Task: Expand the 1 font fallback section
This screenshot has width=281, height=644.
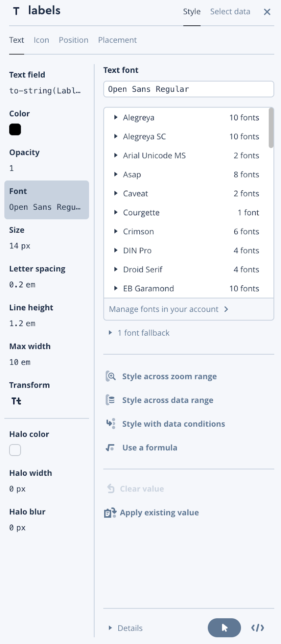Action: [110, 333]
